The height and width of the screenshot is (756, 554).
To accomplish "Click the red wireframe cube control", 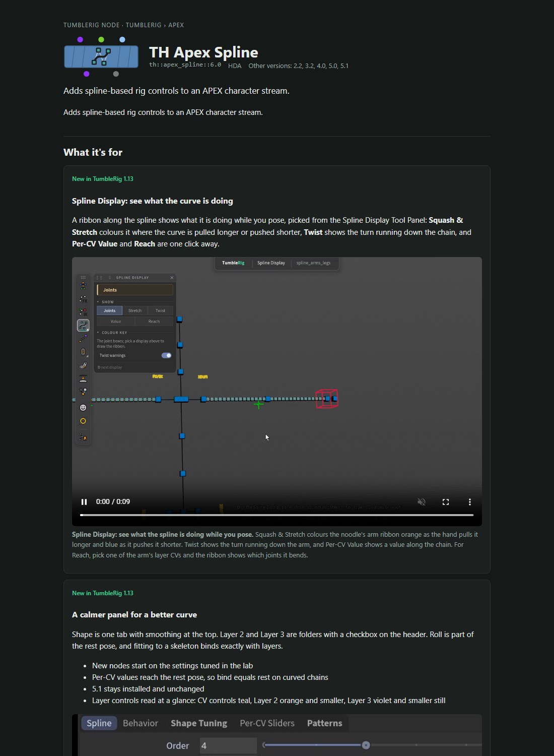I will point(327,399).
